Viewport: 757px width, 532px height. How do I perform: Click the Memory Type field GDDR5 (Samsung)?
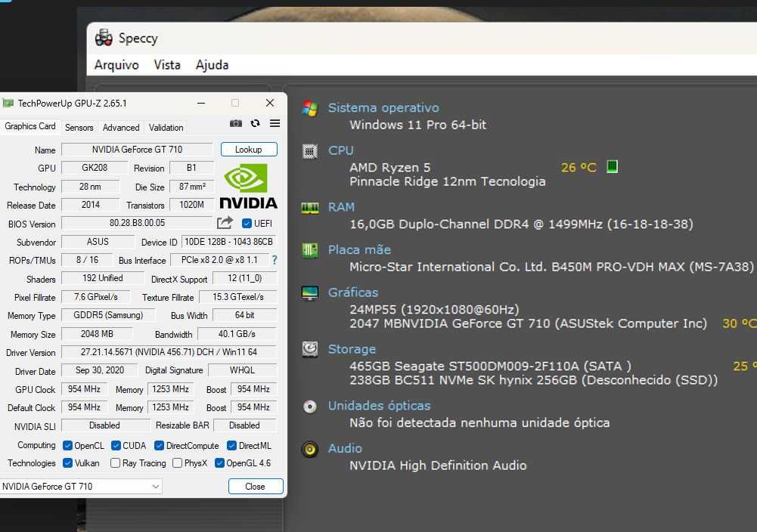(x=108, y=315)
